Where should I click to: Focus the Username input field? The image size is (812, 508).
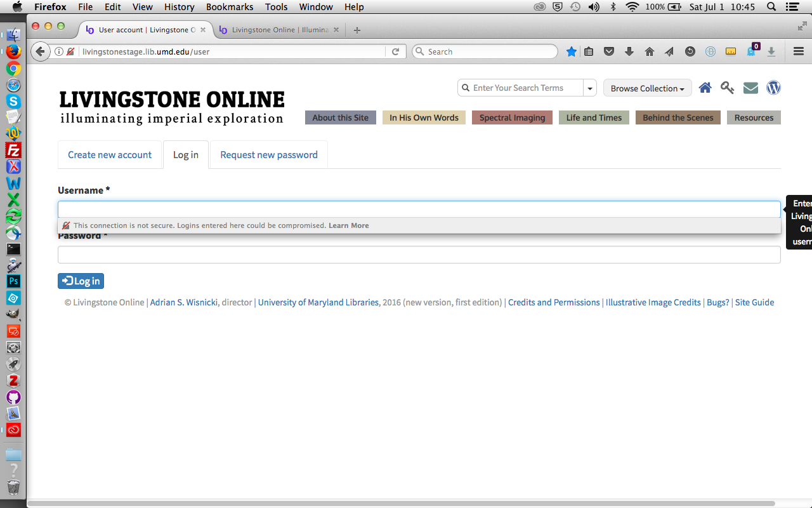click(419, 210)
